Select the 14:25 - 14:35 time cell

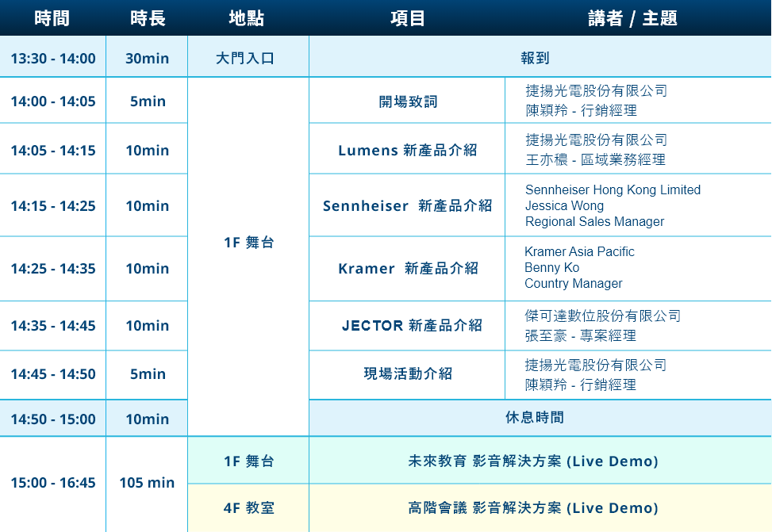click(x=53, y=268)
